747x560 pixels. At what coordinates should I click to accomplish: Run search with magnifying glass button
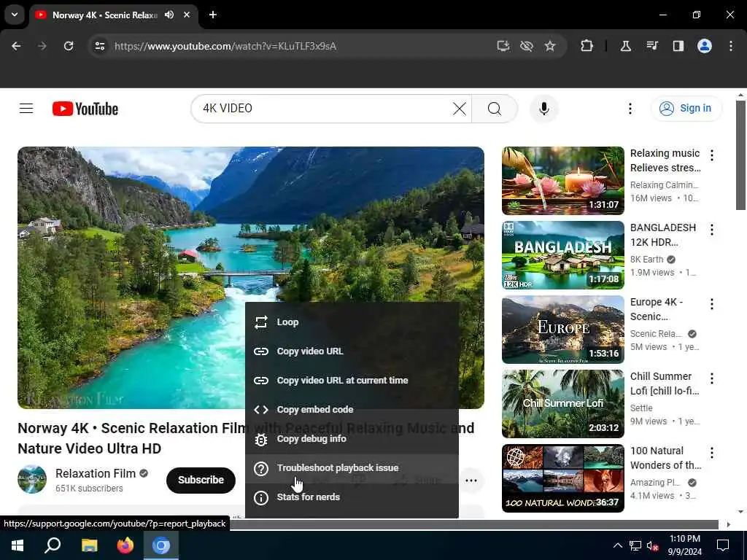coord(495,109)
